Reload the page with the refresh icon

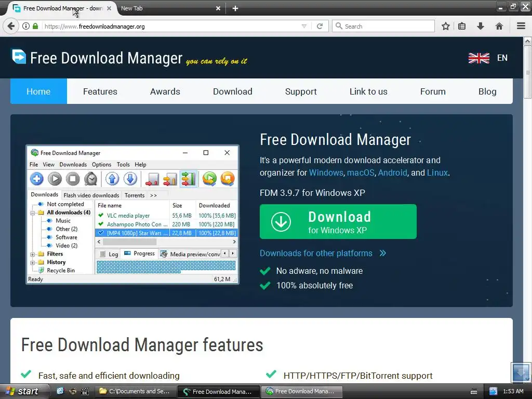click(320, 26)
